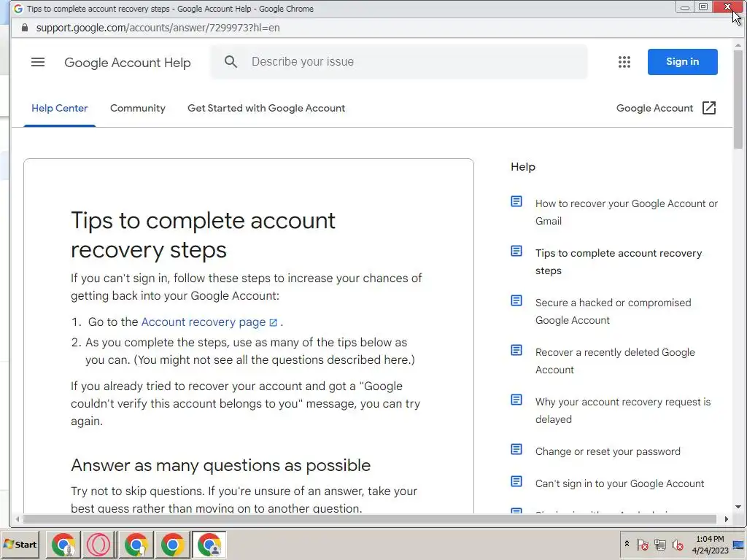The image size is (747, 560).
Task: Click the vertical scrollbar thumb
Action: (738, 99)
